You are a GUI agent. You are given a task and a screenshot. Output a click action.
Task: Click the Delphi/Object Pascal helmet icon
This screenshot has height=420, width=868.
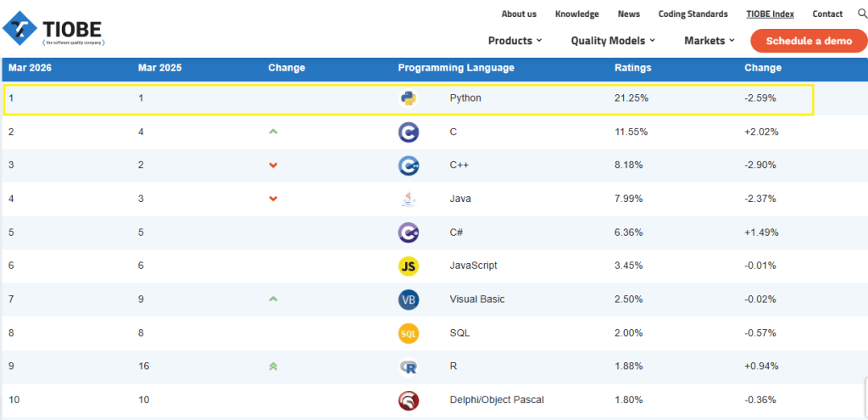click(x=409, y=400)
